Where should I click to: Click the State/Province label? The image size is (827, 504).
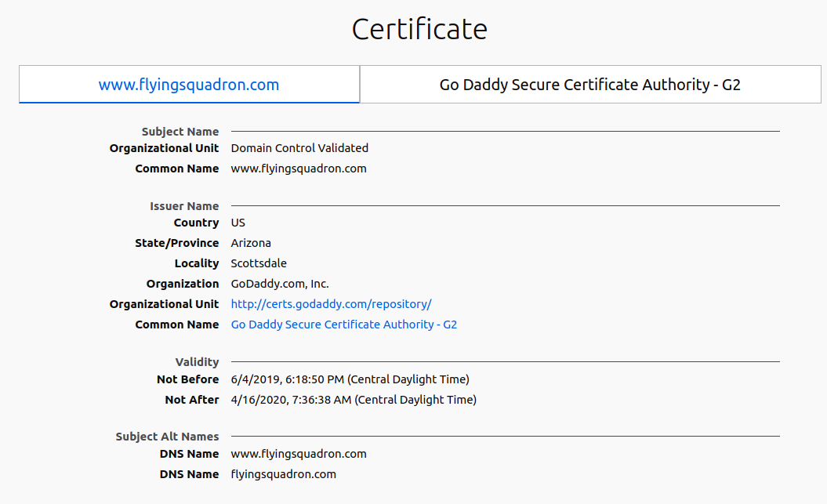tap(176, 243)
